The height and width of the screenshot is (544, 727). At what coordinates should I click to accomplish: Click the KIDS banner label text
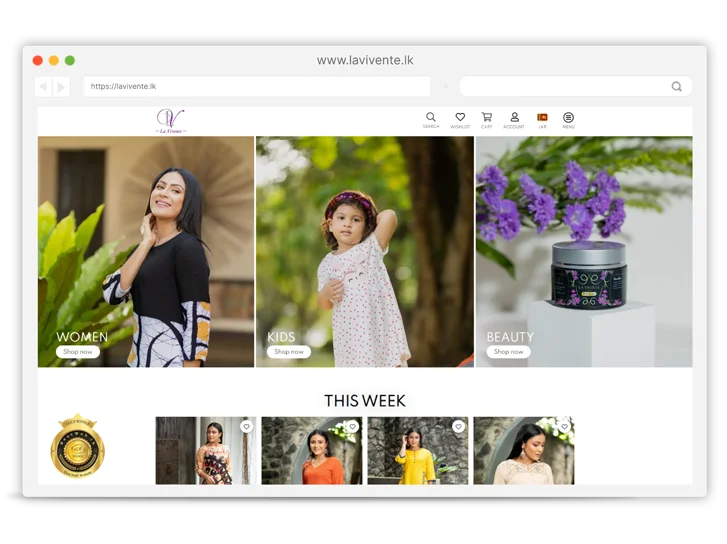tap(281, 337)
